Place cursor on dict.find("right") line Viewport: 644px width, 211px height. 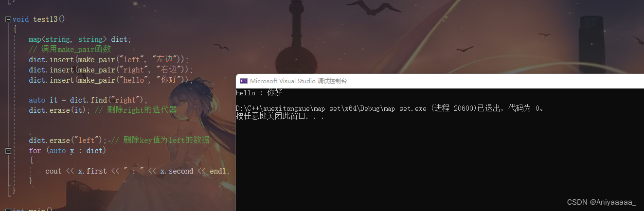pyautogui.click(x=88, y=100)
